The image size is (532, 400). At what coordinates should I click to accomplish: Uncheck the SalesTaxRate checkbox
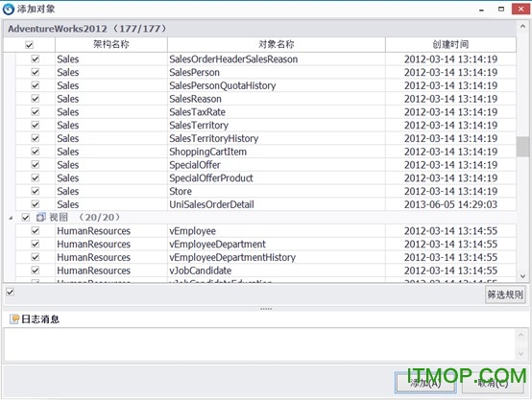tap(36, 112)
